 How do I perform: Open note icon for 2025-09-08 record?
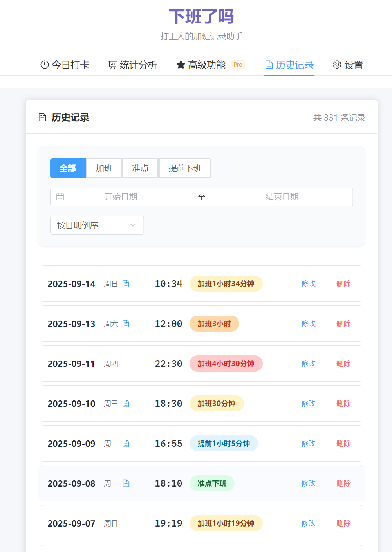pos(126,483)
